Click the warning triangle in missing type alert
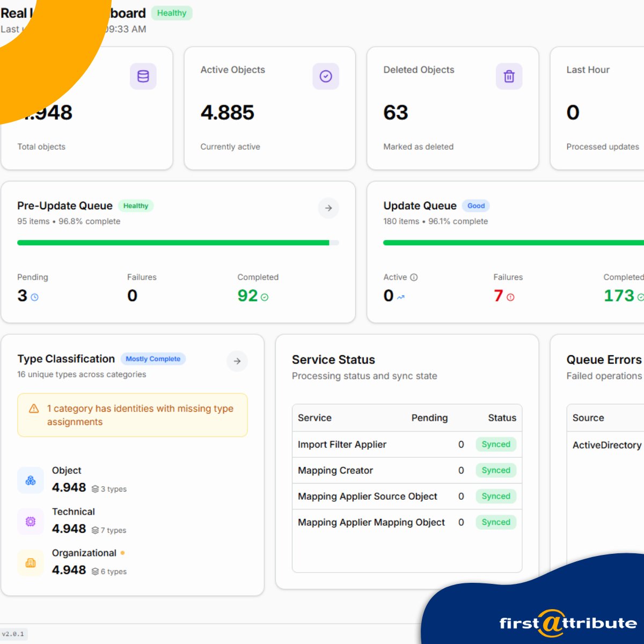The image size is (644, 644). [x=34, y=408]
